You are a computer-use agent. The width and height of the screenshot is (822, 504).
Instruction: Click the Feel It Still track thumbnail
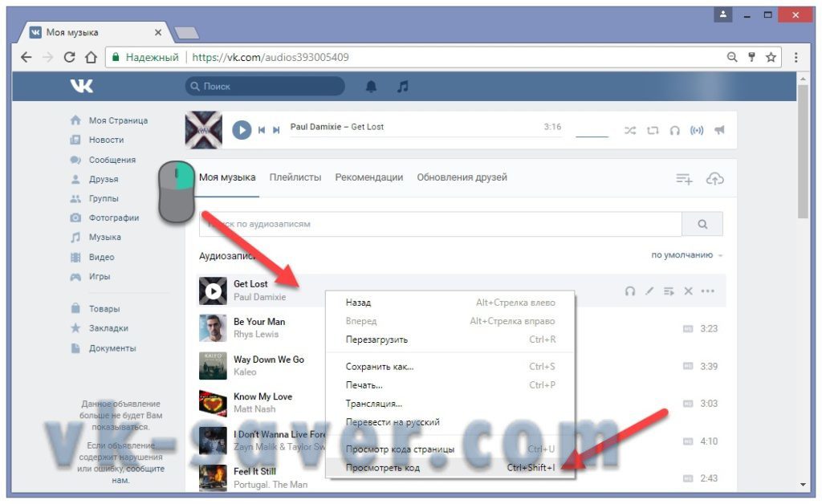213,478
